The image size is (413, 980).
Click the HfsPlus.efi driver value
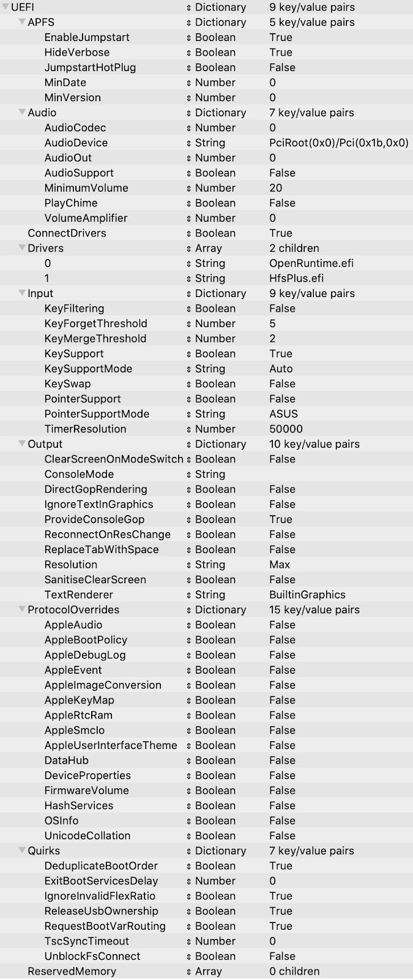296,279
